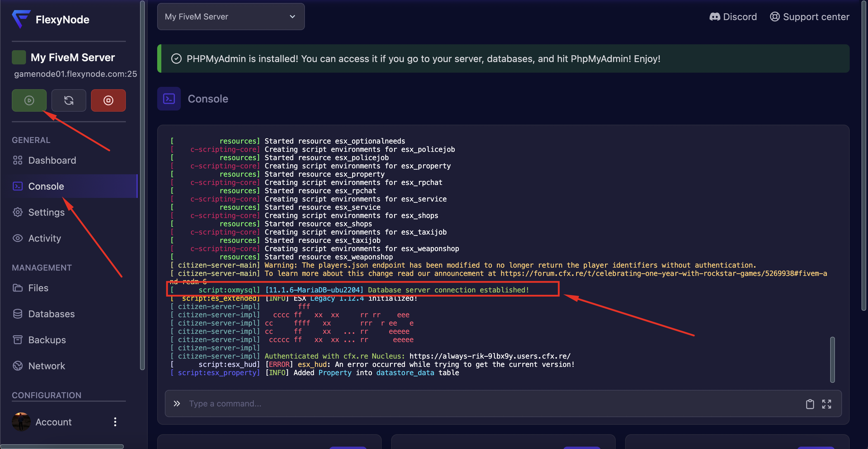Open the My FiveM Server dropdown
868x449 pixels.
pos(230,17)
